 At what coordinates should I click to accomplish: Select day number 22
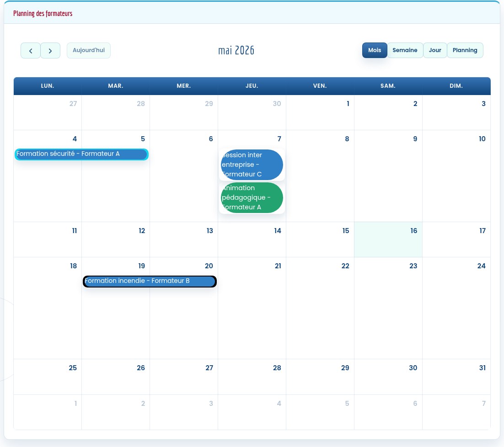(x=345, y=266)
